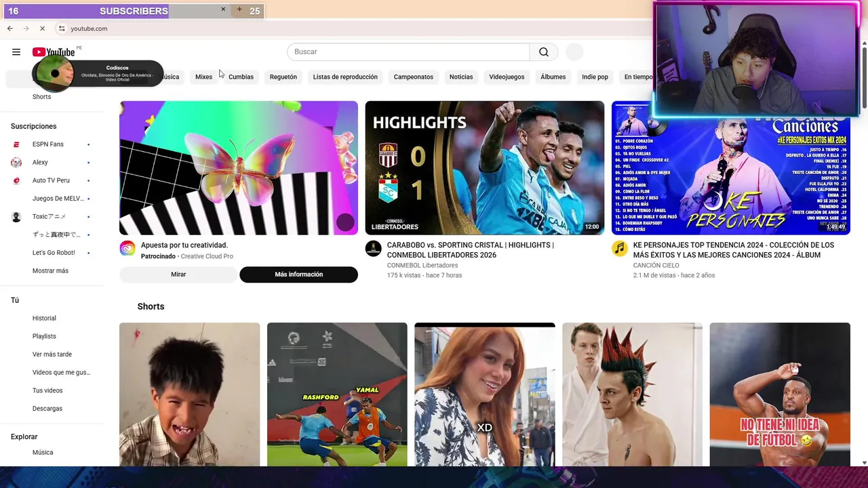Open the red-haired woman XD Short

(485, 394)
